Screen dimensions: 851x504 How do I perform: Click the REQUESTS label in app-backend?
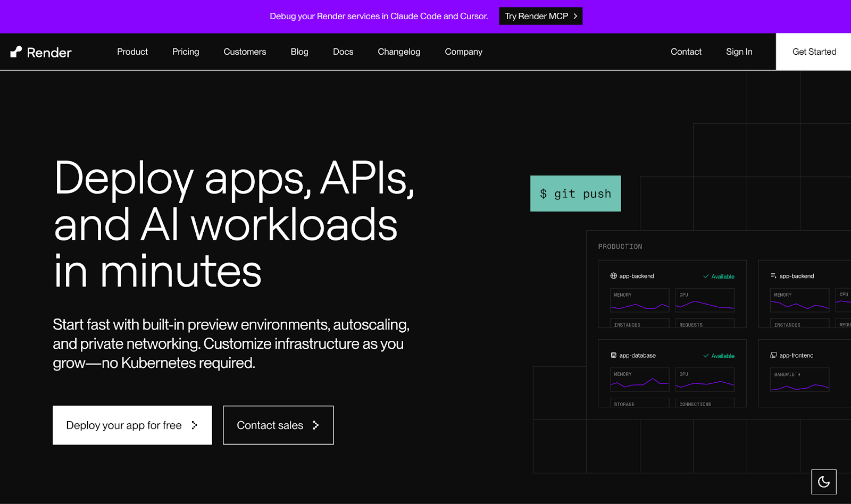(x=691, y=325)
